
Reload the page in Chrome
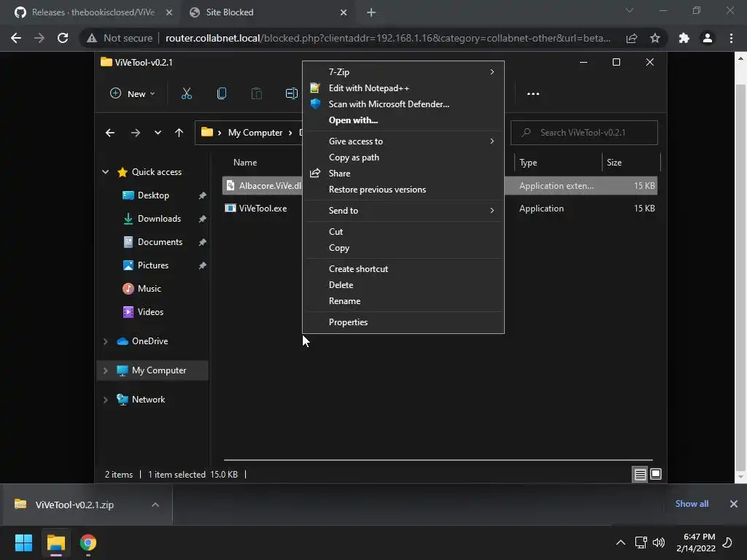click(63, 38)
